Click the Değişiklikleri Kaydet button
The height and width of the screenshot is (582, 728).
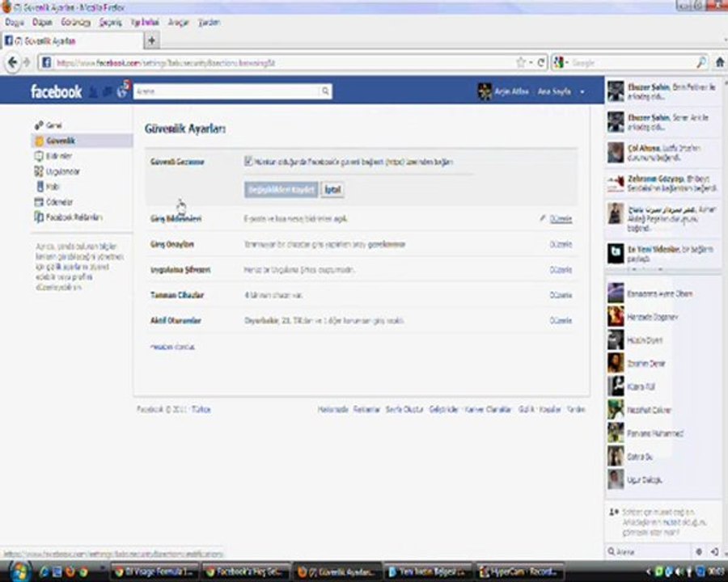[281, 189]
